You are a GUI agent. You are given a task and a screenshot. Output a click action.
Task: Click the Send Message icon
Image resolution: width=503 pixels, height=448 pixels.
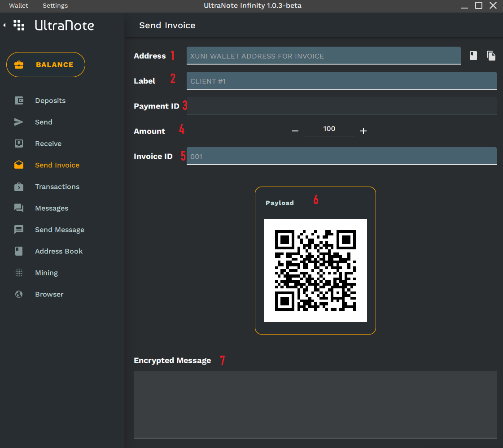click(x=19, y=230)
